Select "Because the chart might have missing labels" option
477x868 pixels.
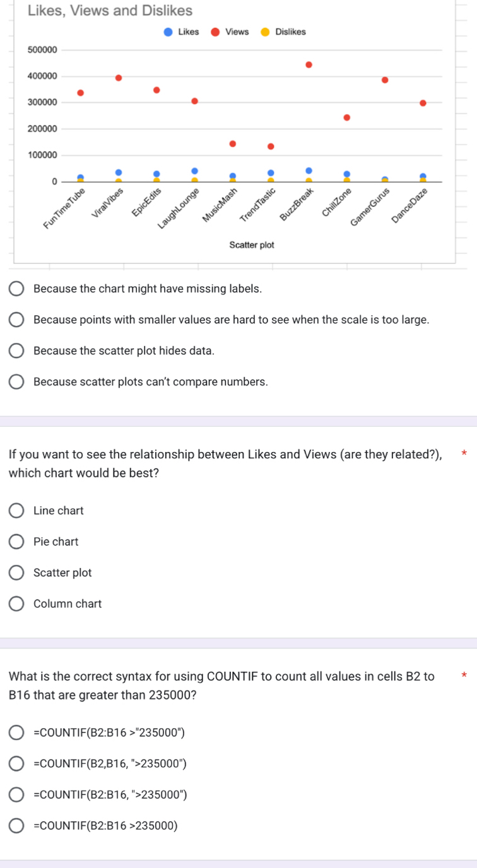click(18, 289)
